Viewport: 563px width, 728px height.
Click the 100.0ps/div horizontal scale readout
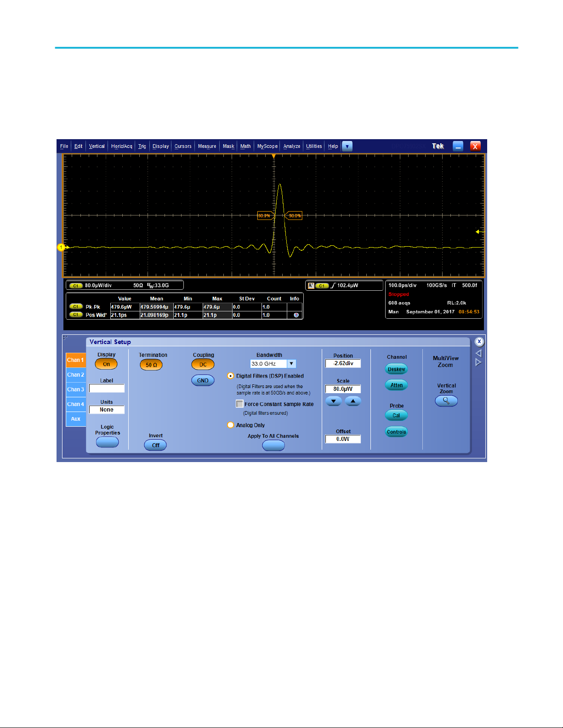pos(403,285)
